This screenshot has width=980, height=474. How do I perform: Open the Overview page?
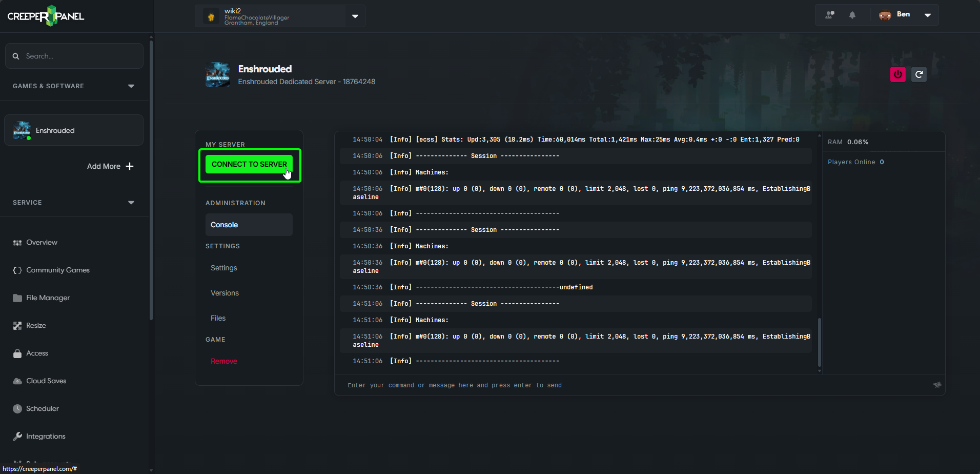coord(42,243)
